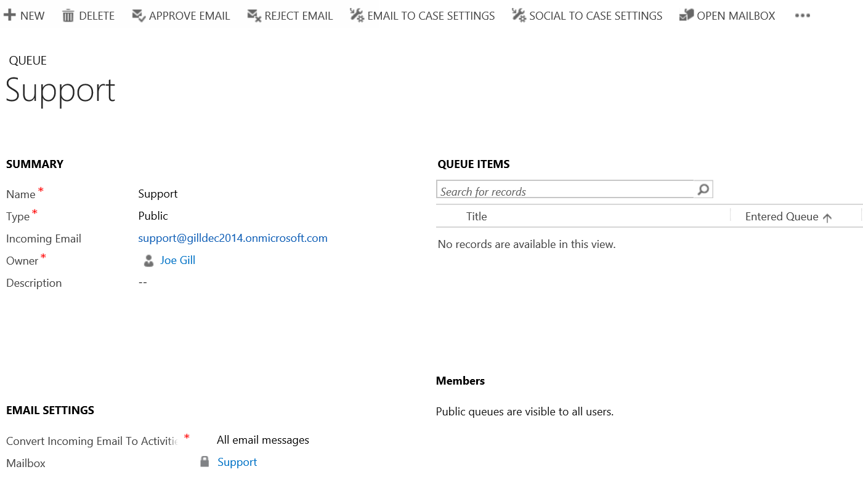Click the trash icon to delete the queue
Screen dimensions: 863x504
pyautogui.click(x=68, y=15)
